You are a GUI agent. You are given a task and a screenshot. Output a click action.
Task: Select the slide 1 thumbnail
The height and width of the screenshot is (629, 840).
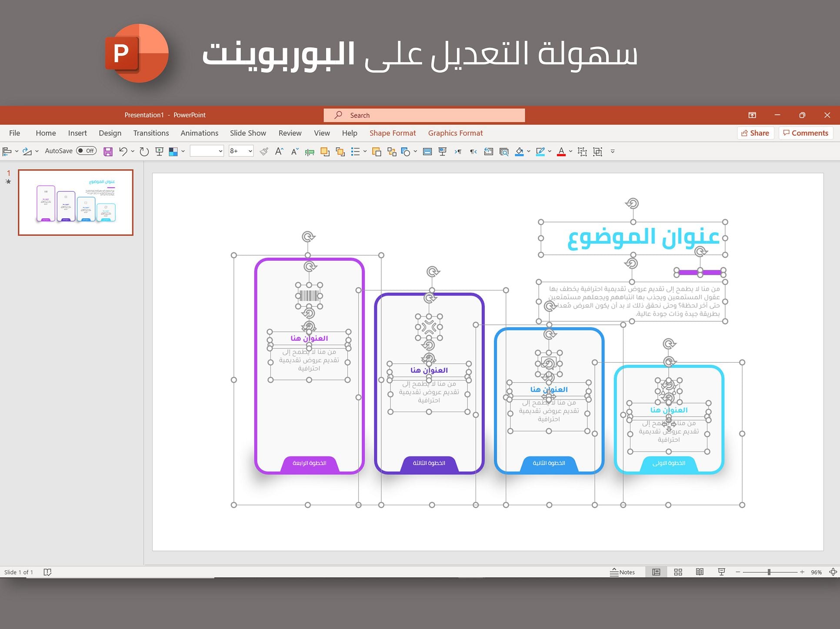point(76,203)
